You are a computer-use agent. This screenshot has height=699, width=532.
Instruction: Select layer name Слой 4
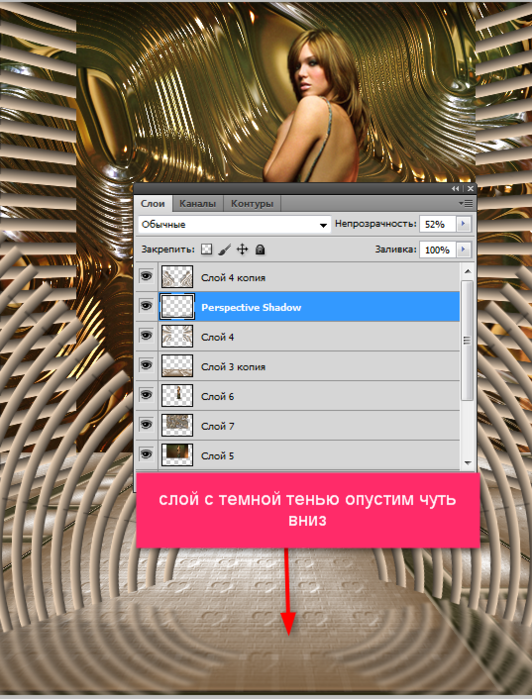coord(217,337)
